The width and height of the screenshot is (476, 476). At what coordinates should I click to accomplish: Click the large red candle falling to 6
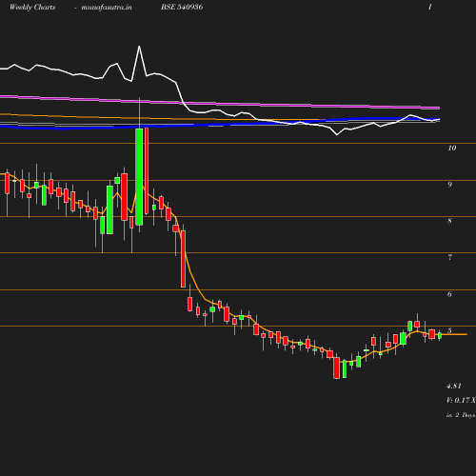[183, 259]
